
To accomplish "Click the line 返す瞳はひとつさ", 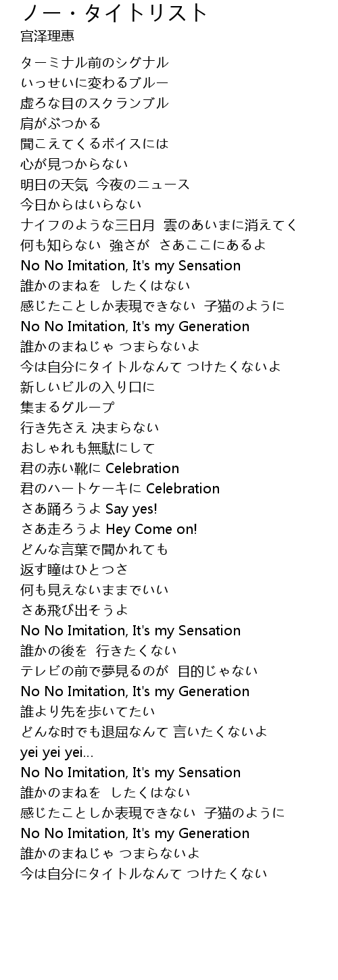I will (74, 570).
